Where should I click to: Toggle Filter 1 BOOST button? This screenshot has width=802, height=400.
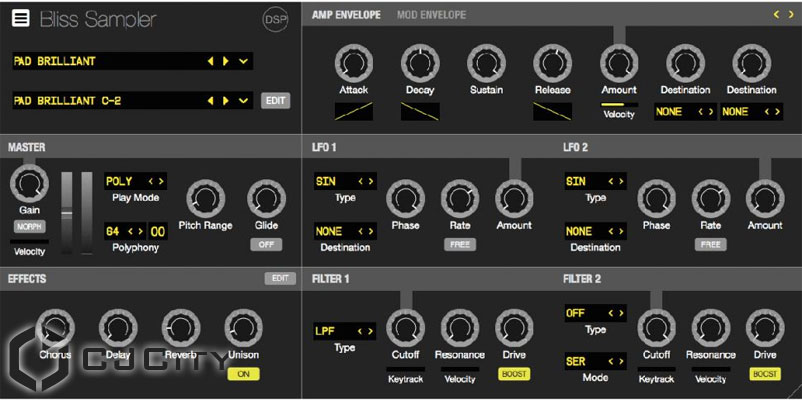(x=515, y=374)
